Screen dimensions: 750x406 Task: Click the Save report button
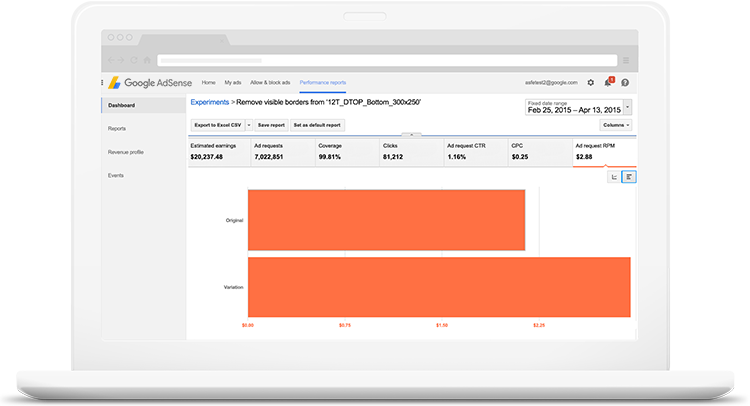[271, 125]
